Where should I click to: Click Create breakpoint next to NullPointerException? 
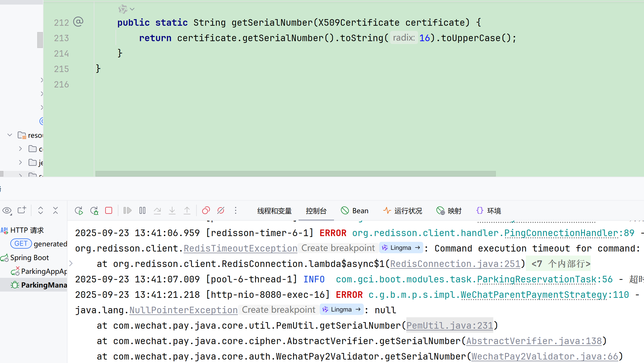[279, 310]
